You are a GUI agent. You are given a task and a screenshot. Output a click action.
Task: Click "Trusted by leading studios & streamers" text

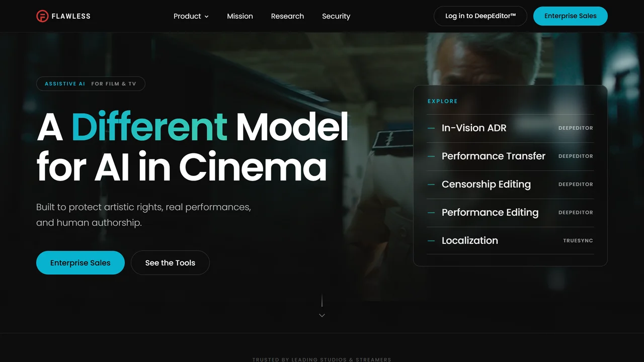pyautogui.click(x=322, y=359)
